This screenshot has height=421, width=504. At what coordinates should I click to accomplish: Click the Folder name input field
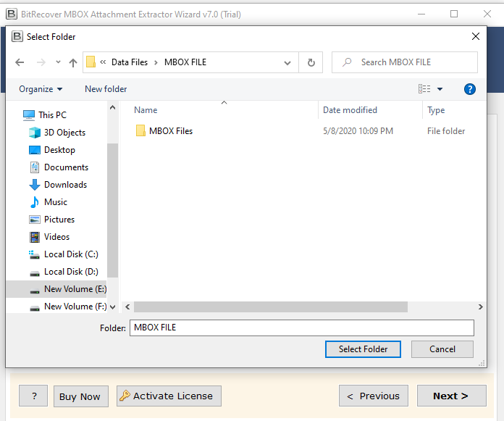301,328
